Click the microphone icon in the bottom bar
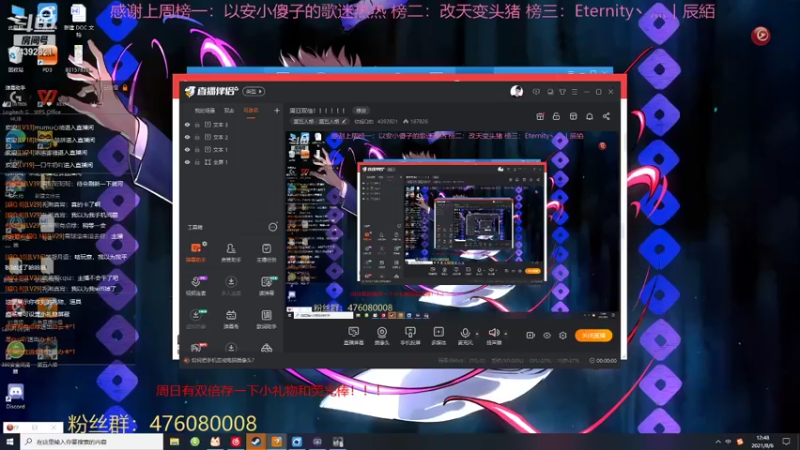Screen dimensions: 800x450 coord(465,335)
